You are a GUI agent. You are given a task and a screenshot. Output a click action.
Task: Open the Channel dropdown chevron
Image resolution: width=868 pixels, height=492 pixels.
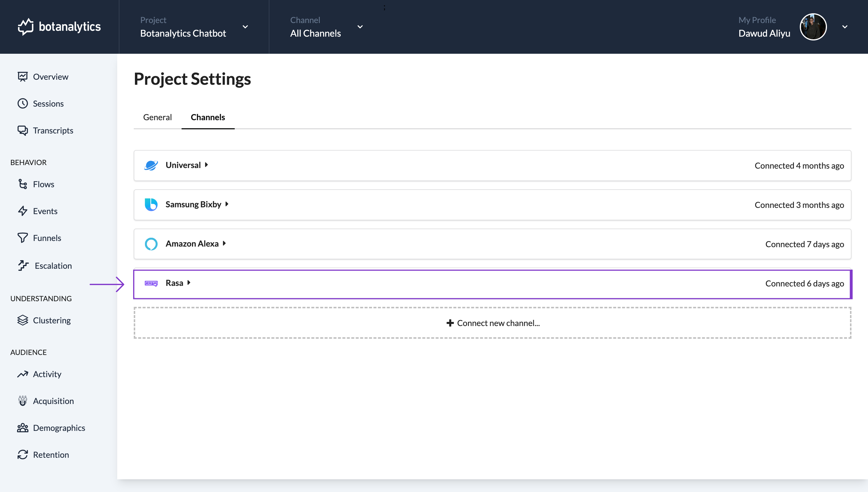(360, 27)
